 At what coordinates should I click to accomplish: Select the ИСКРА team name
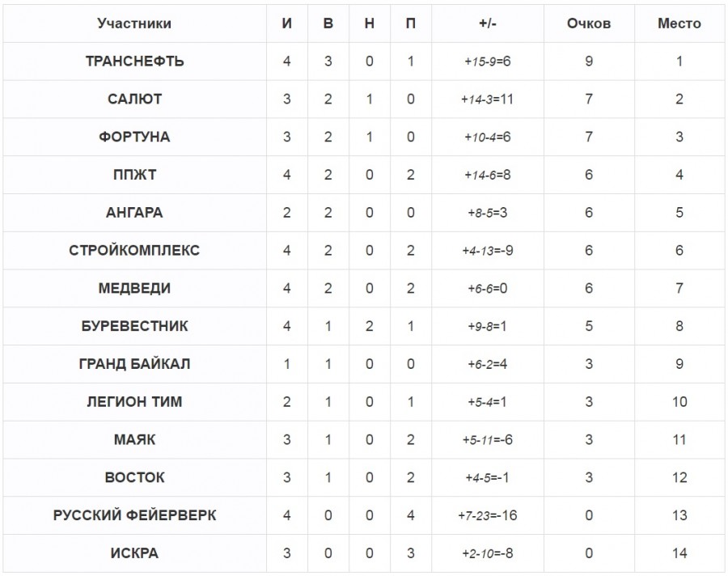134,553
